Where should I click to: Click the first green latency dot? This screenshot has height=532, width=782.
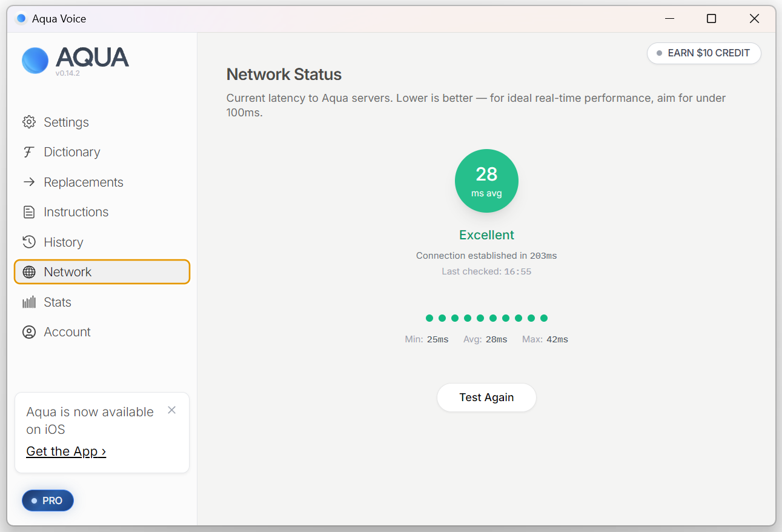(429, 318)
